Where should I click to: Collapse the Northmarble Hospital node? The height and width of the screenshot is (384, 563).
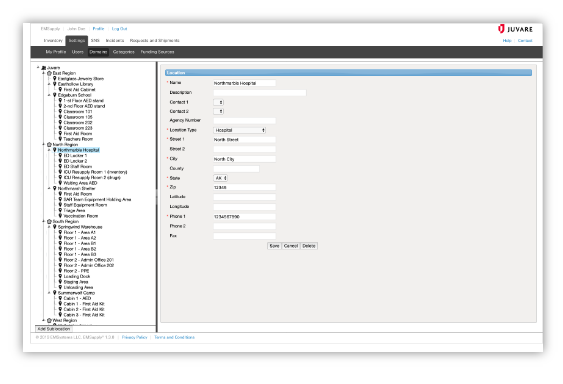(49, 150)
